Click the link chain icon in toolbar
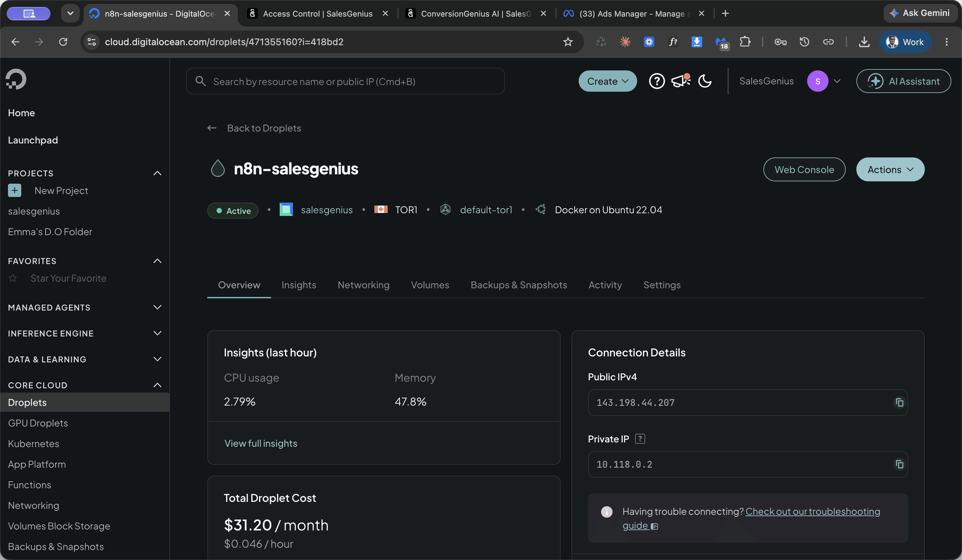Image resolution: width=962 pixels, height=560 pixels. (x=828, y=42)
